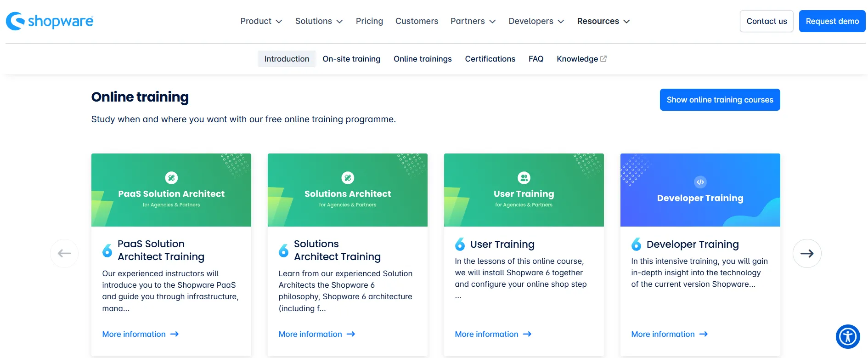Click the Developer Training card title
868x358 pixels.
[693, 244]
